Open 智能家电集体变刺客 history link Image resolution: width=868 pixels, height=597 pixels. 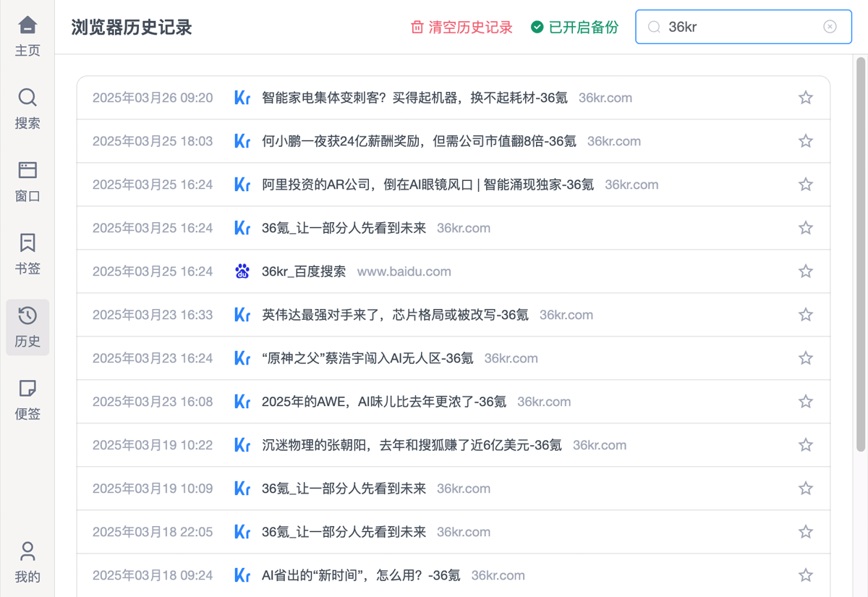pos(414,98)
